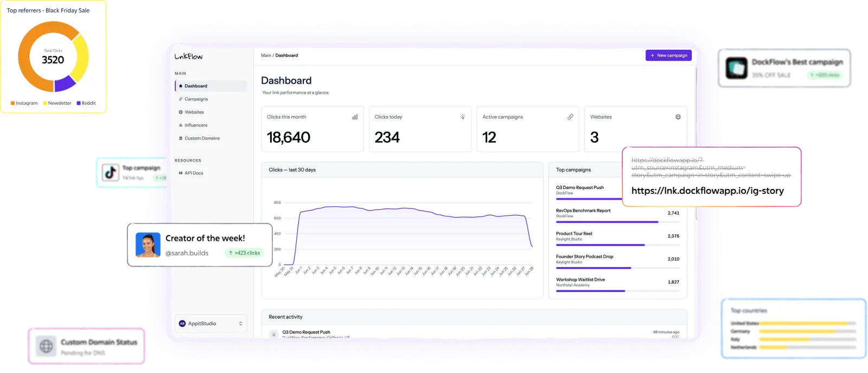
Task: Click Sarah's creator profile photo
Action: pyautogui.click(x=148, y=245)
